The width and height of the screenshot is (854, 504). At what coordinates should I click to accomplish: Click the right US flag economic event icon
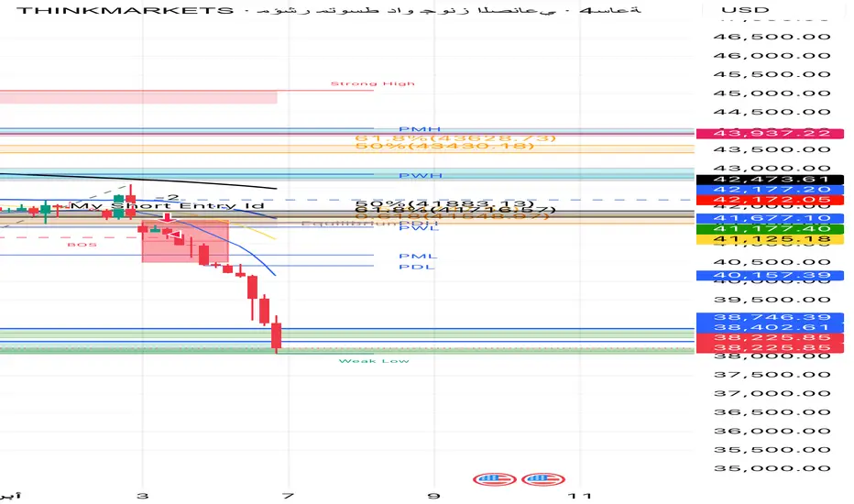pos(543,479)
